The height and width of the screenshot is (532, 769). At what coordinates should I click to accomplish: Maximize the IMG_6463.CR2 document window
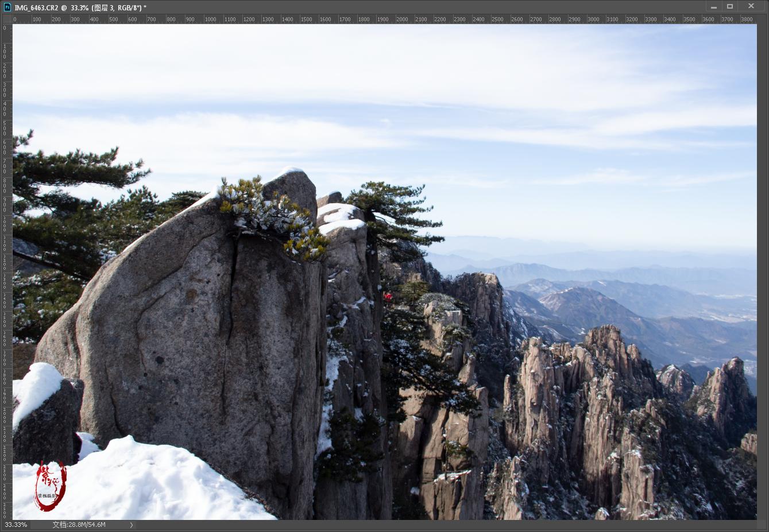coord(730,7)
